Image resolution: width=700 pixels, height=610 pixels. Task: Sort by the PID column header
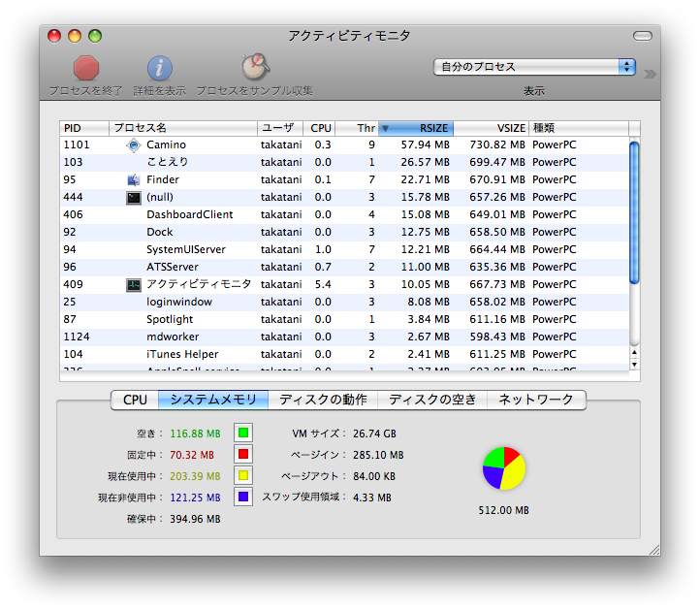pos(84,128)
